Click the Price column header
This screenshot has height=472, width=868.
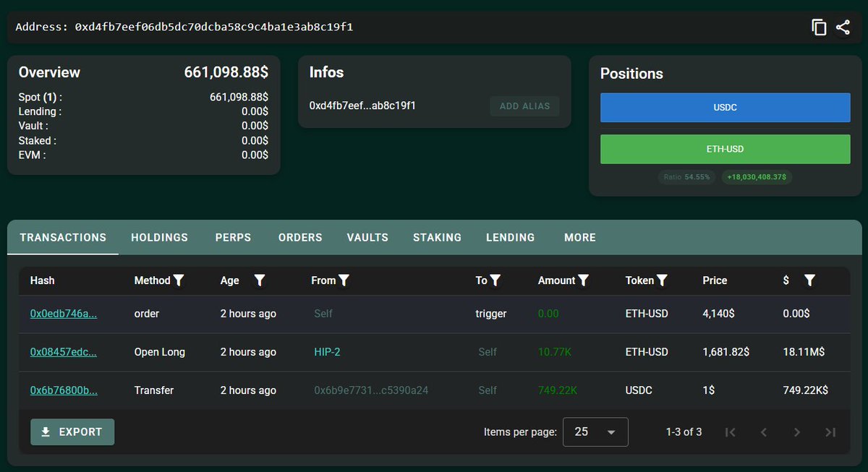(x=715, y=280)
